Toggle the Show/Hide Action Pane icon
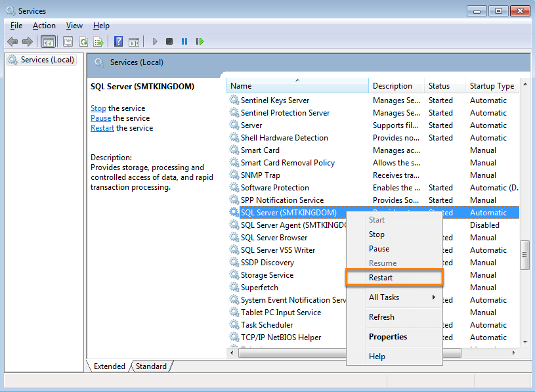The width and height of the screenshot is (535, 392). coord(134,41)
